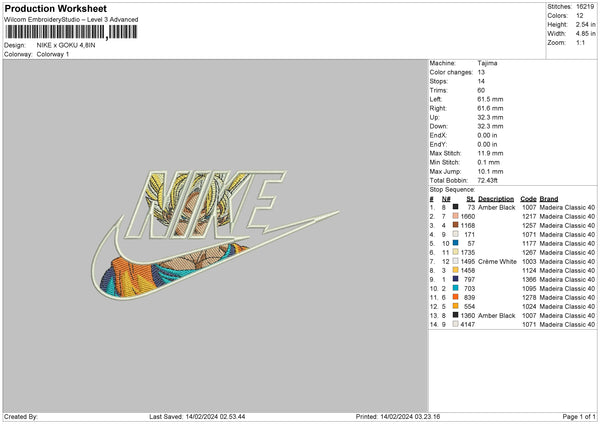The height and width of the screenshot is (424, 600).
Task: Click the St. column header
Action: [471, 199]
